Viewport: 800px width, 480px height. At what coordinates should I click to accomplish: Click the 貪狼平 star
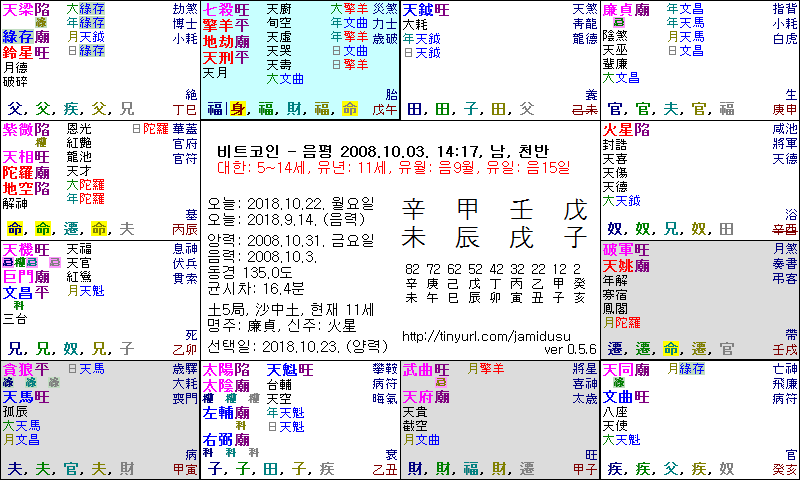coord(26,369)
